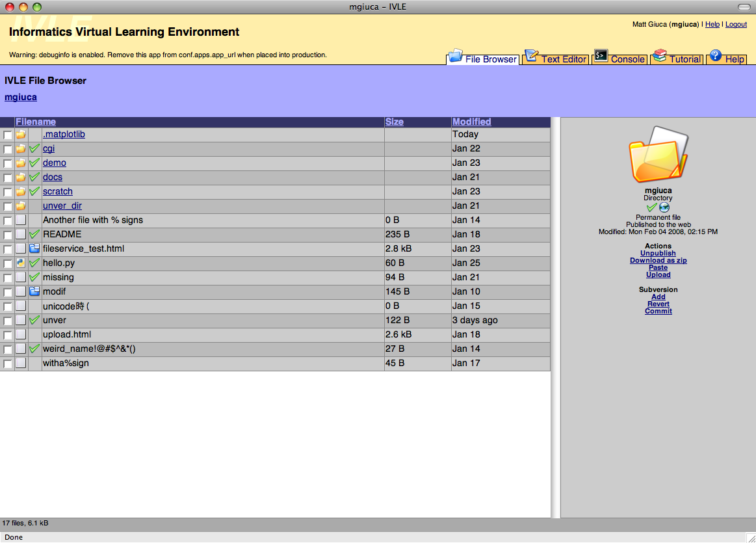This screenshot has height=543, width=756.
Task: Click the file icon next to witha%sign
Action: tap(21, 363)
